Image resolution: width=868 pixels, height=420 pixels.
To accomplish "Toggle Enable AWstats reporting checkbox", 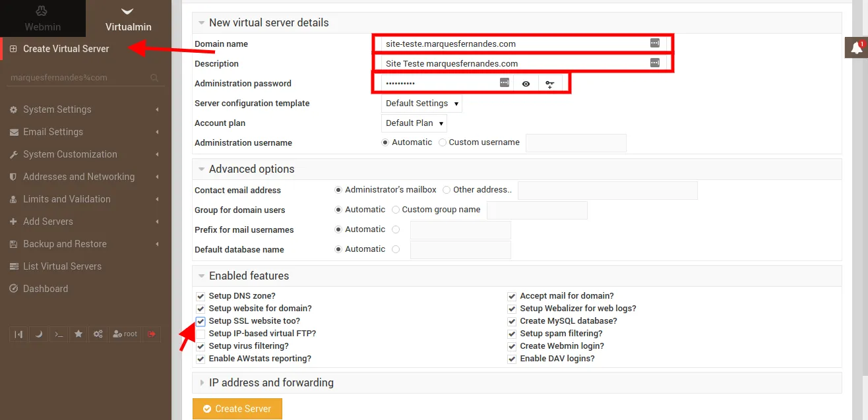I will (201, 359).
